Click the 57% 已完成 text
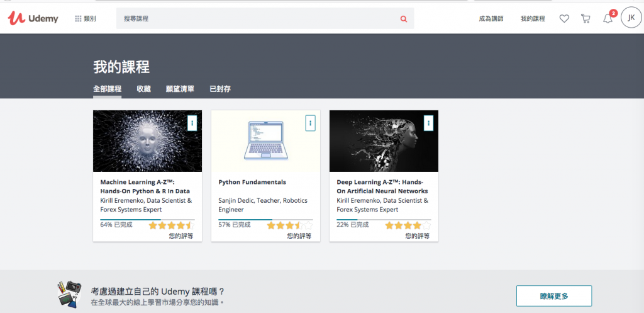Screen dimensions: 644x313 tap(235, 225)
